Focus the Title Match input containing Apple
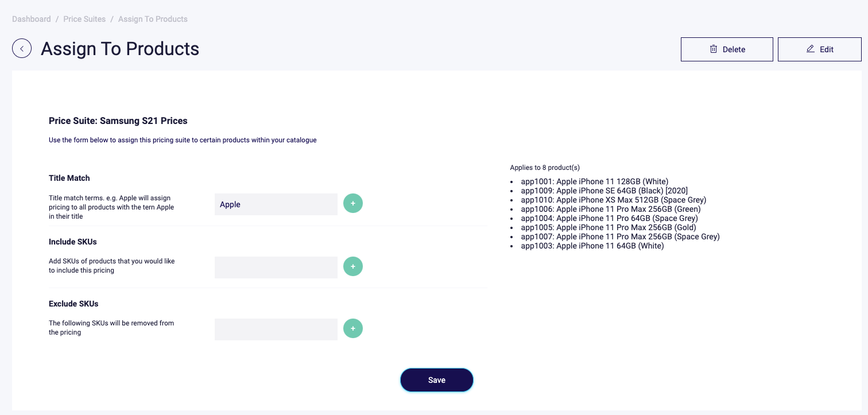The height and width of the screenshot is (415, 868). pos(276,204)
